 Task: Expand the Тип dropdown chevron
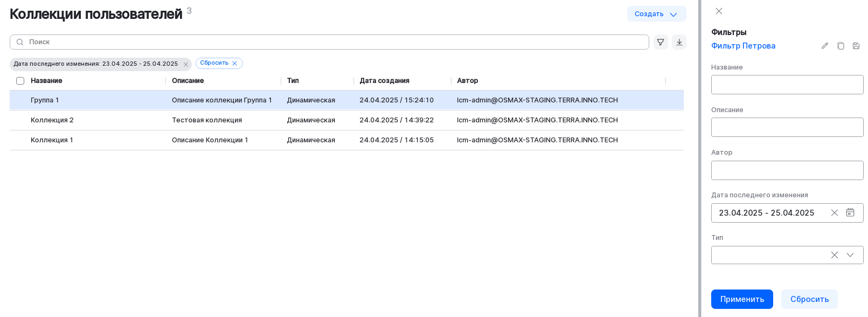coord(850,255)
